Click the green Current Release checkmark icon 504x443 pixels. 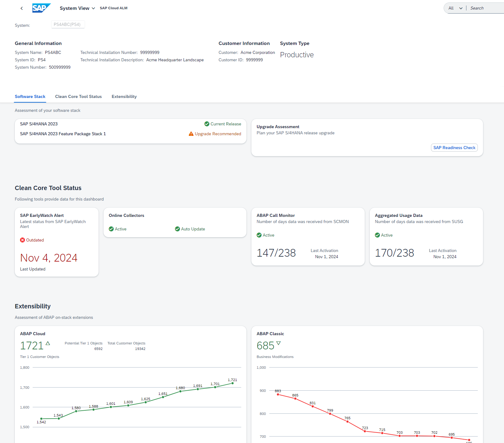207,124
